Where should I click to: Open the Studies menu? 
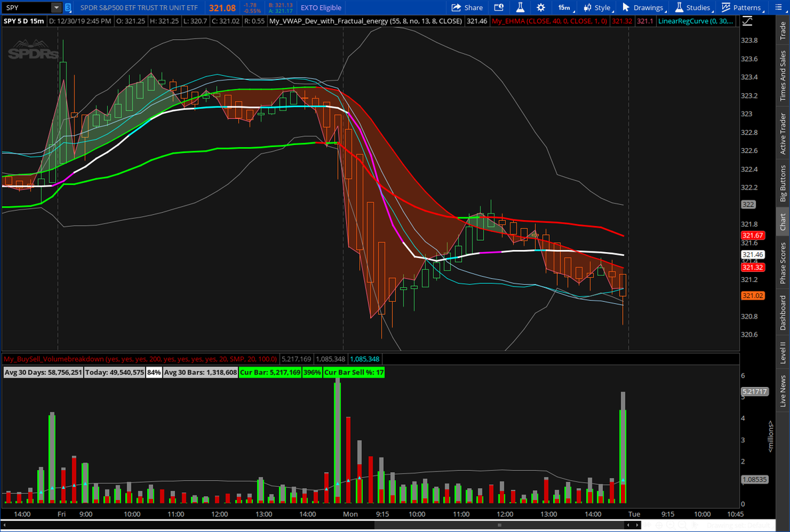click(693, 7)
